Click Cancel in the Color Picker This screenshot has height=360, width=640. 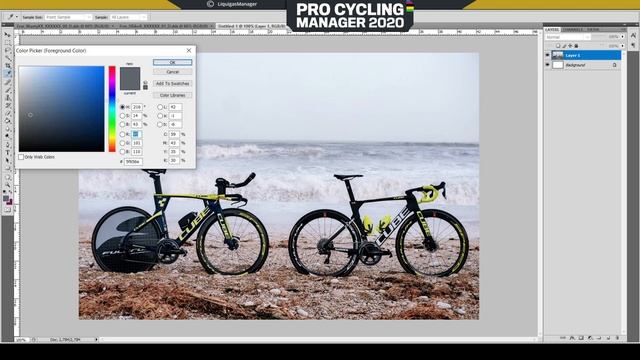[x=172, y=72]
